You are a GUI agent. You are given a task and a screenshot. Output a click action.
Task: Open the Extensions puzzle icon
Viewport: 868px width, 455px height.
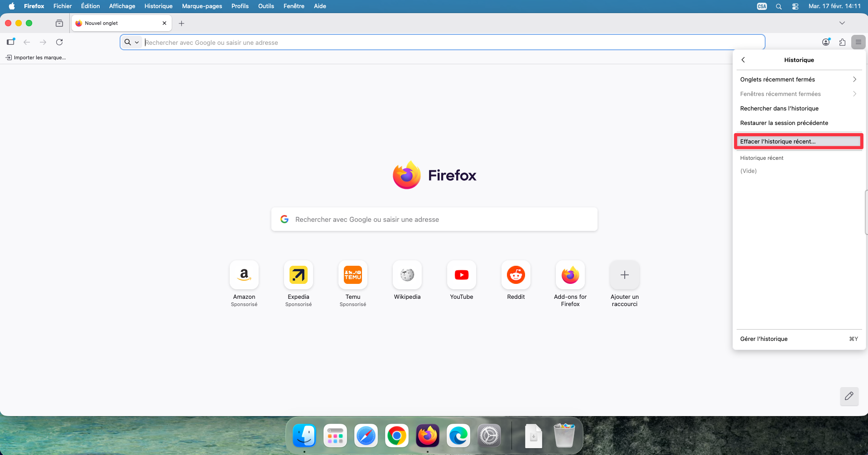point(842,42)
